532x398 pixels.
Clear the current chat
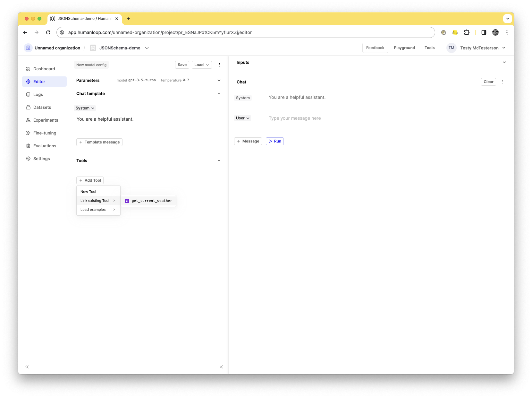(488, 82)
